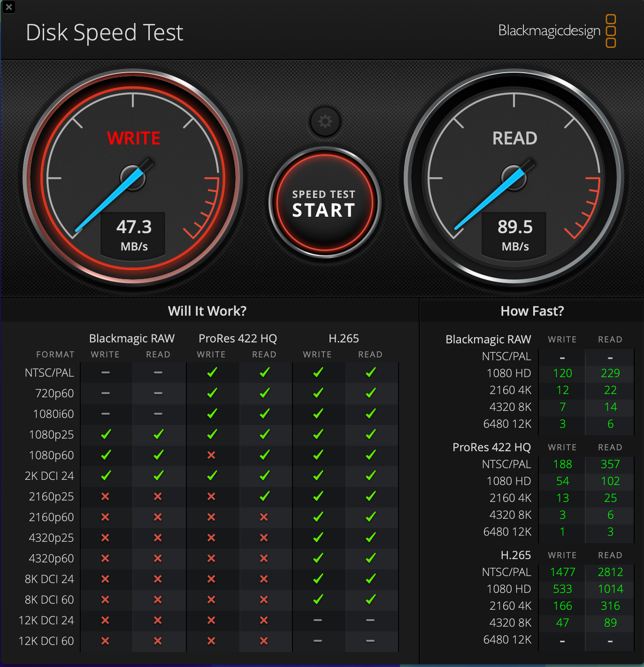
Task: Click the ProRes 422 HQ read checkmark for 1080i60
Action: [264, 414]
